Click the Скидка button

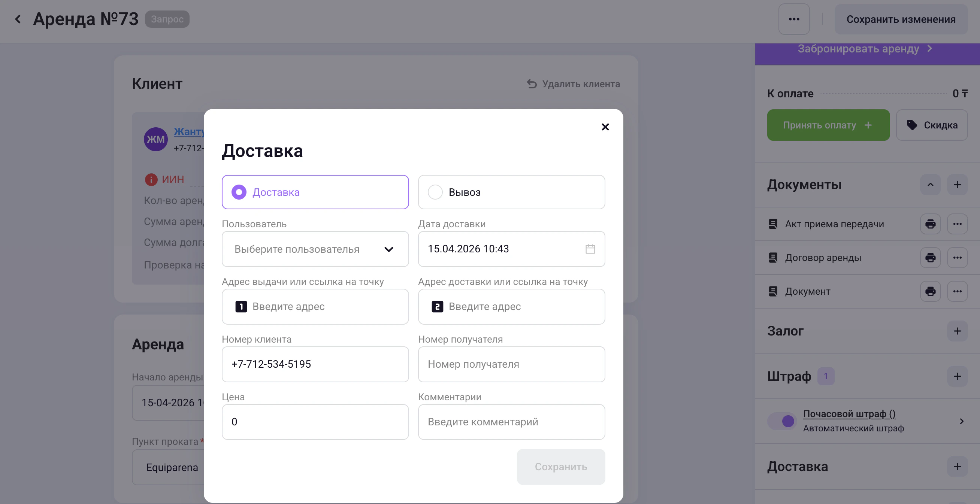932,125
